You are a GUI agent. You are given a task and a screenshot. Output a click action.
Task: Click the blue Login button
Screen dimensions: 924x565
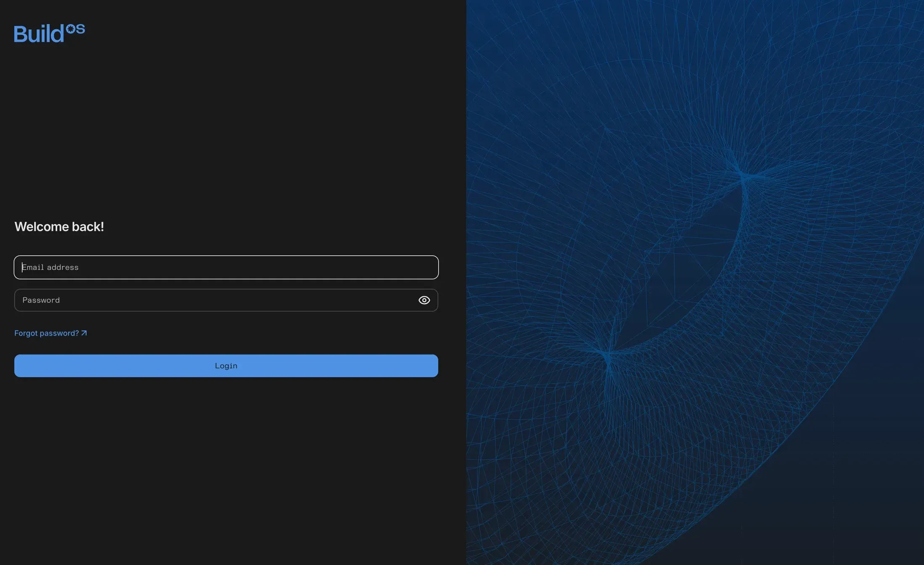226,366
